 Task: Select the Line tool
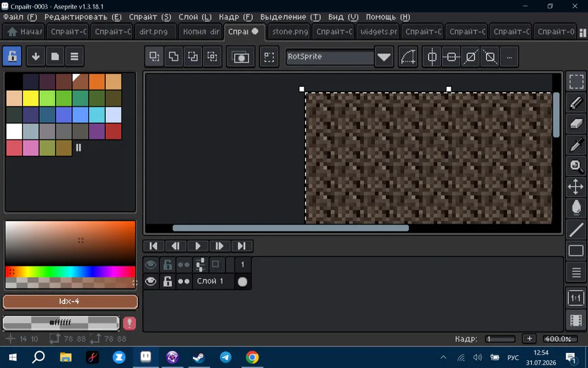[x=576, y=229]
